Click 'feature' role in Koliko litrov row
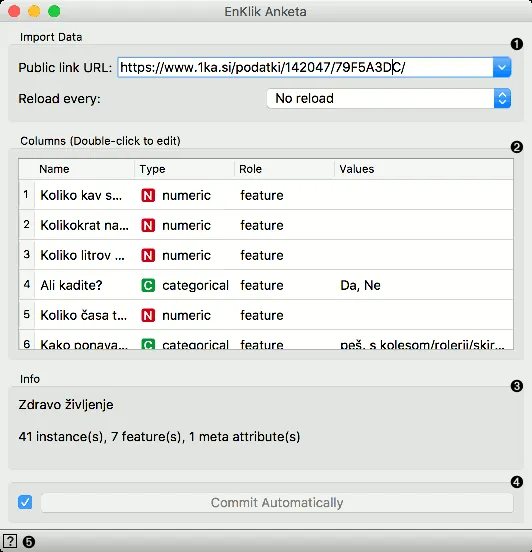The height and width of the screenshot is (552, 532). click(x=262, y=255)
